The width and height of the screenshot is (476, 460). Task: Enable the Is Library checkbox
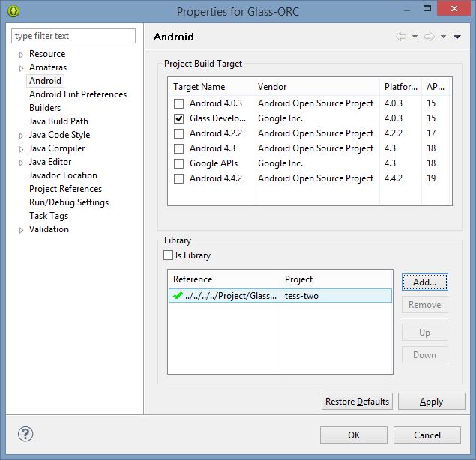[x=168, y=255]
